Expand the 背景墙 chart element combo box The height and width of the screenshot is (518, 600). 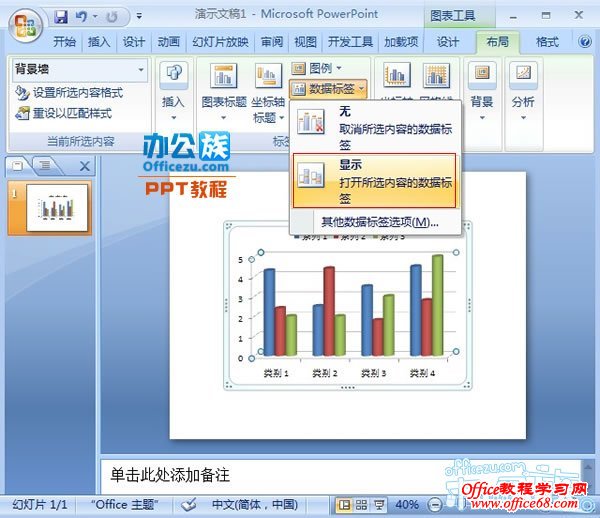point(141,70)
